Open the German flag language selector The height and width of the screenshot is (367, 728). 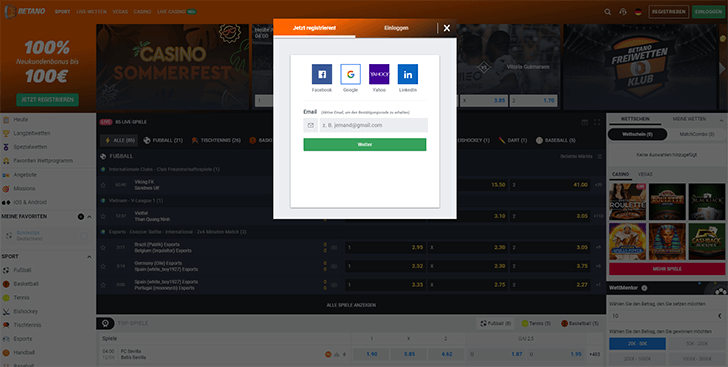638,12
